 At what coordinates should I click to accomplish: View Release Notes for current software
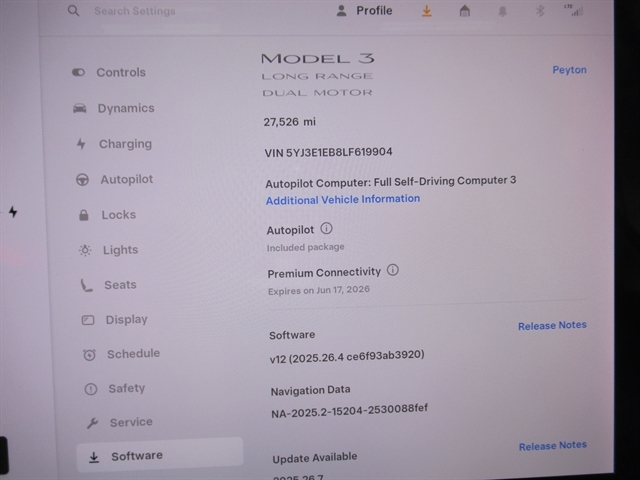pos(552,325)
